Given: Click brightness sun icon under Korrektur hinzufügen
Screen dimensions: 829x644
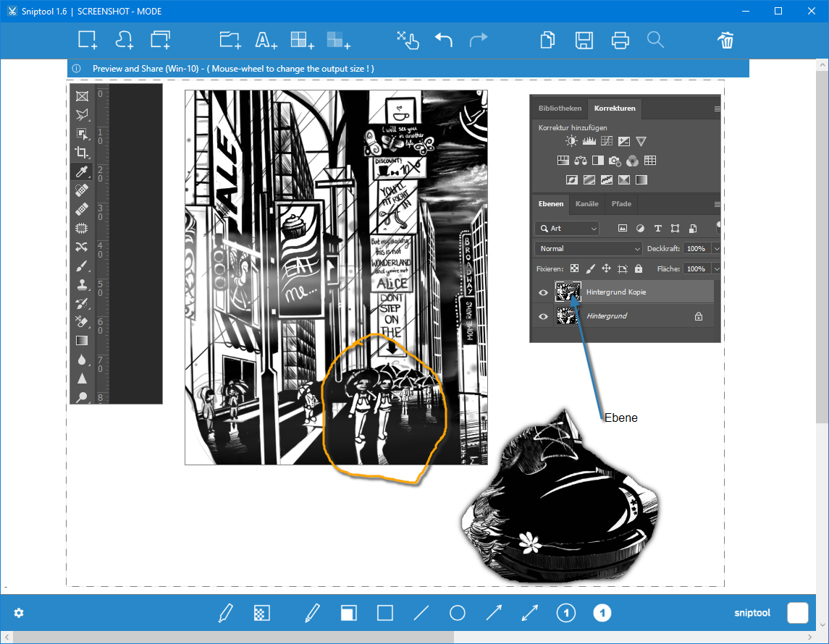Looking at the screenshot, I should point(571,141).
